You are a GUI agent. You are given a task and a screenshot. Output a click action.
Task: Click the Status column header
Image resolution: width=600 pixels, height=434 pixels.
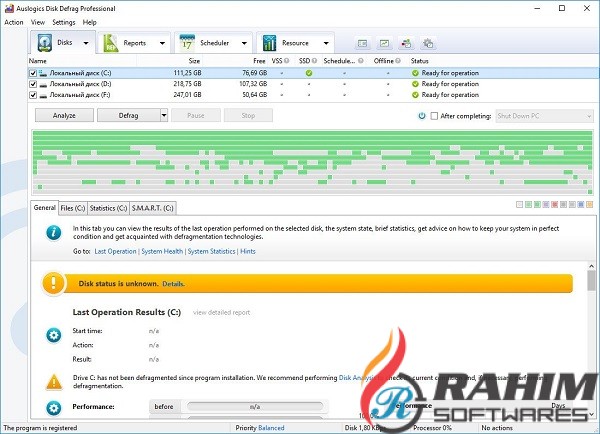419,61
